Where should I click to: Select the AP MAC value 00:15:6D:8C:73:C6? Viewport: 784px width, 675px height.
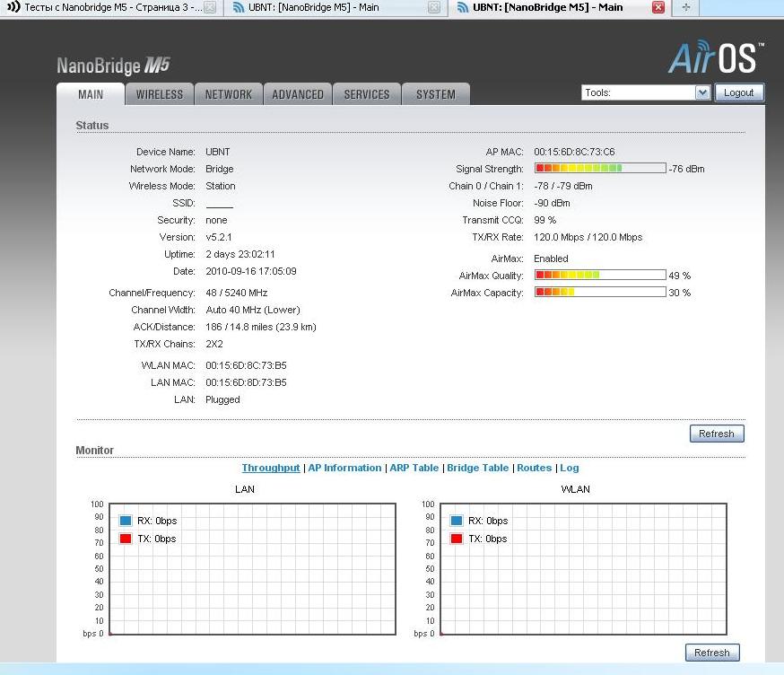574,152
